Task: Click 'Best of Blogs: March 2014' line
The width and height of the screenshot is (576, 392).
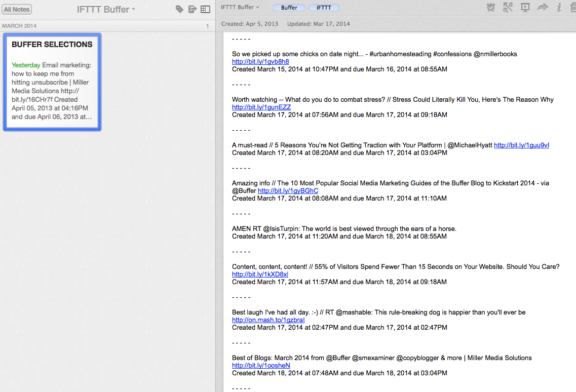Action: tap(381, 358)
